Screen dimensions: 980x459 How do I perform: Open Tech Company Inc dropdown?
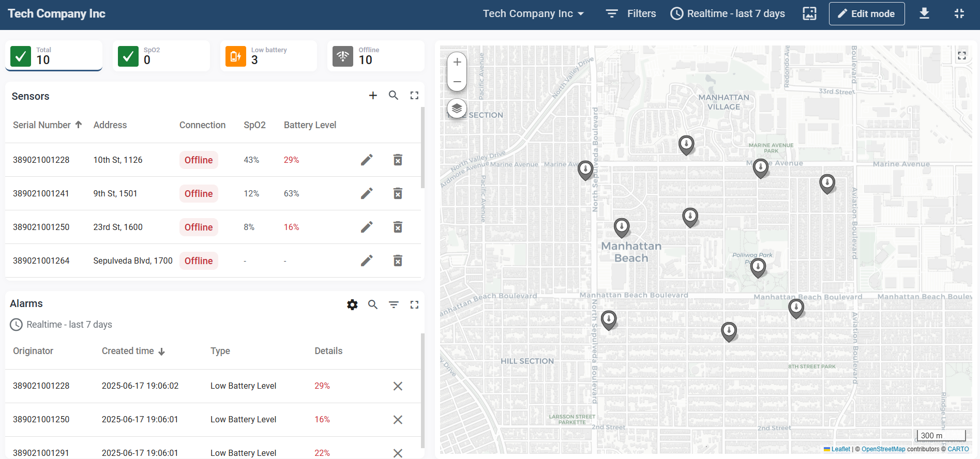coord(533,14)
